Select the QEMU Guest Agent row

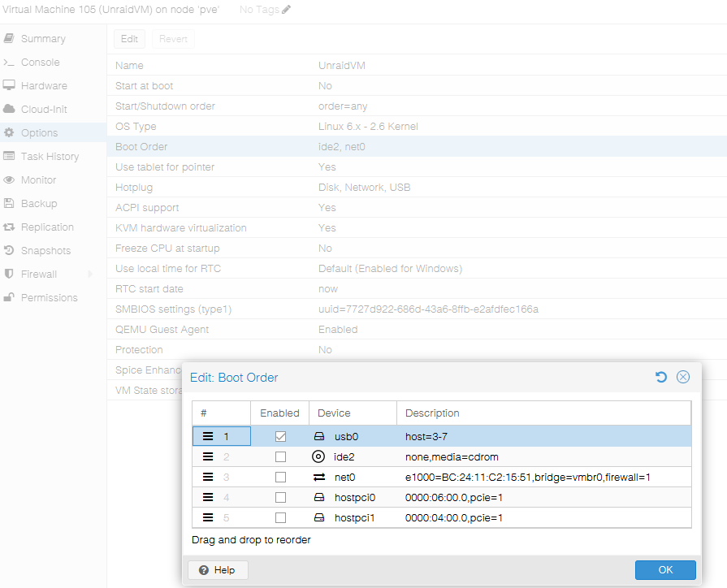(417, 329)
